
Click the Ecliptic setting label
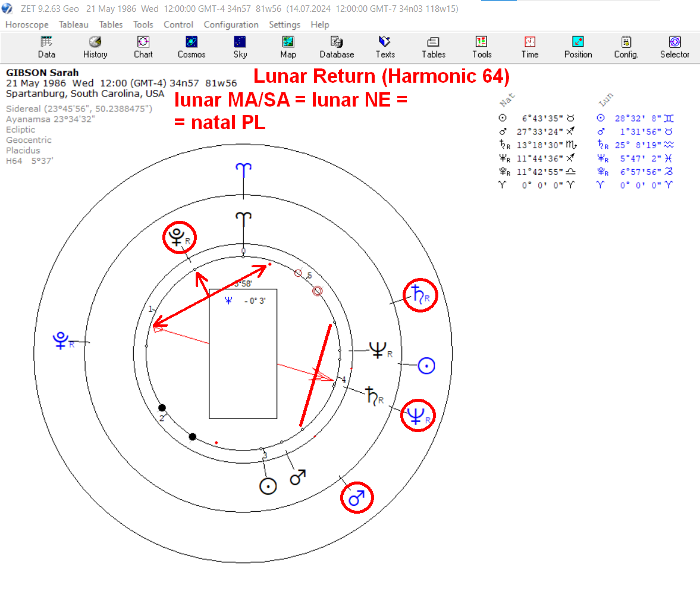click(21, 130)
